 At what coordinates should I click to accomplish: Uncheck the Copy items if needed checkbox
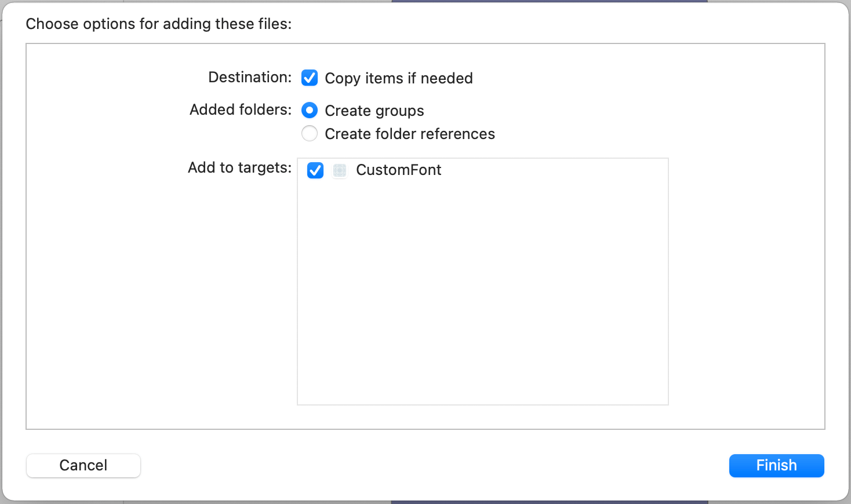point(310,78)
